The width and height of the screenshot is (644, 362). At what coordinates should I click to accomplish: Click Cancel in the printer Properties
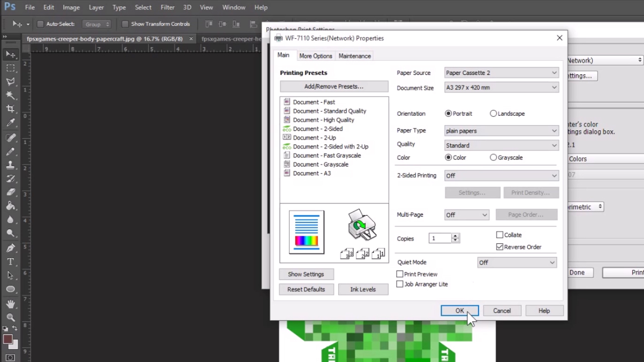click(502, 311)
